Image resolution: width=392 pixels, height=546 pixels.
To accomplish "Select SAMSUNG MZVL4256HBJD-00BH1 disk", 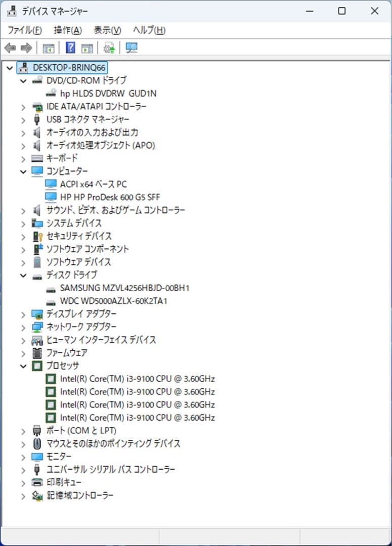I will (125, 288).
